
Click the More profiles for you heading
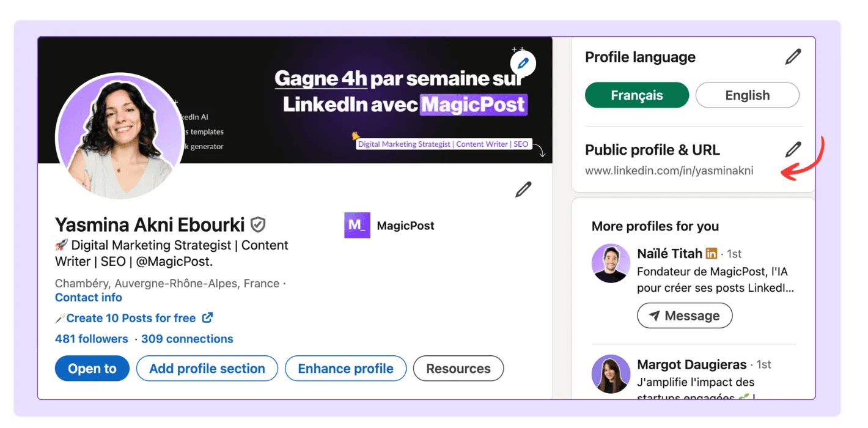655,226
